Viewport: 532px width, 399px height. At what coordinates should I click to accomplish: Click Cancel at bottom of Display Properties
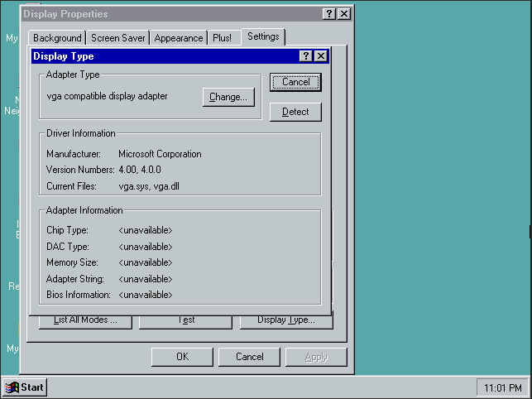(249, 357)
